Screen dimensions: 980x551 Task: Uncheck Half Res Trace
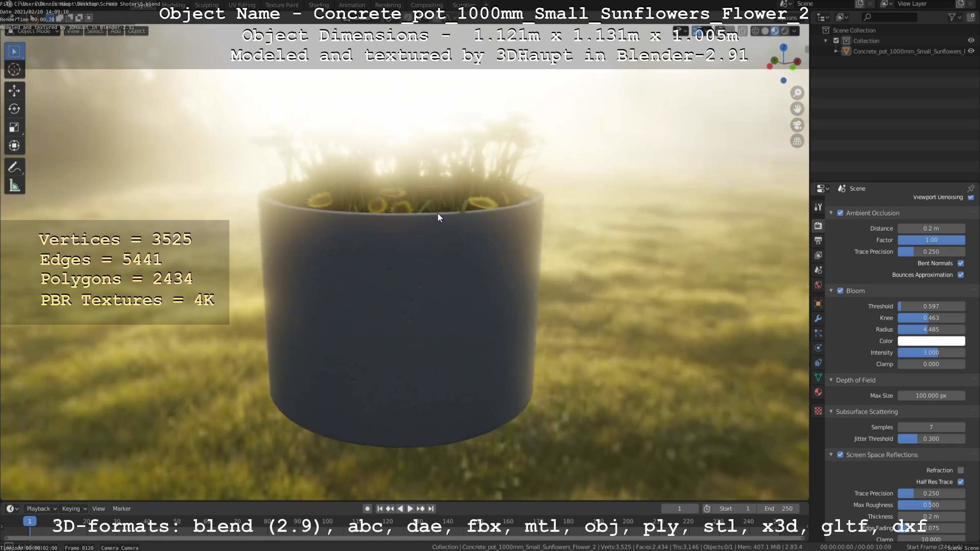point(961,482)
